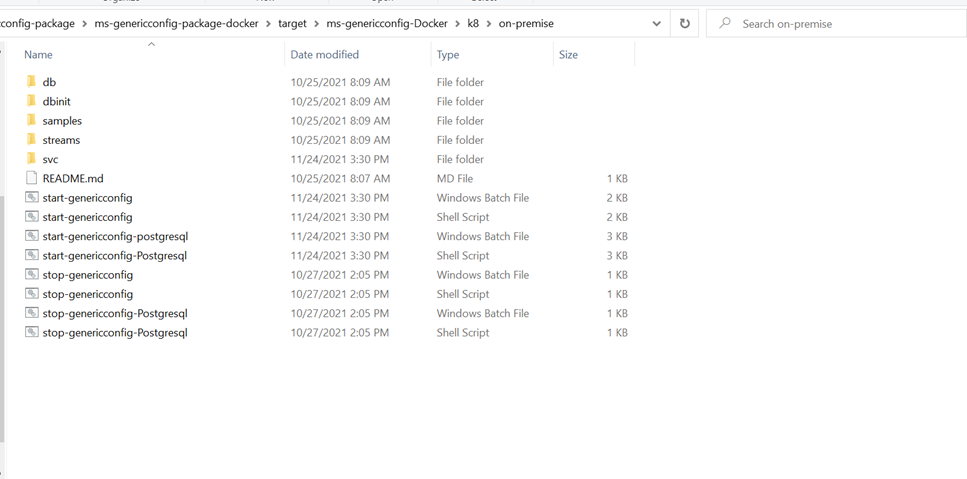Image resolution: width=967 pixels, height=479 pixels.
Task: Select the start-genericconfig-postgresql Windows Batch File
Action: point(115,237)
